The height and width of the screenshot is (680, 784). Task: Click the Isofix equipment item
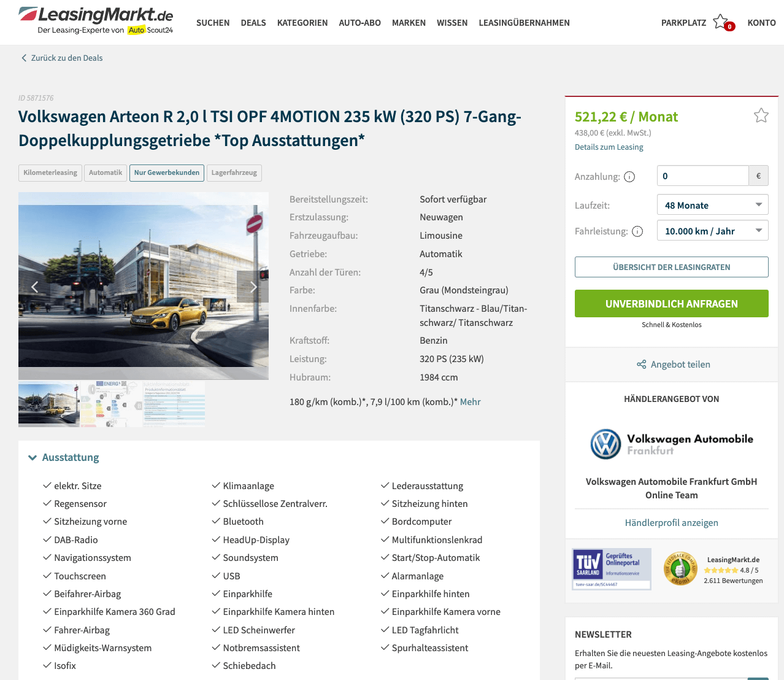[x=65, y=666]
